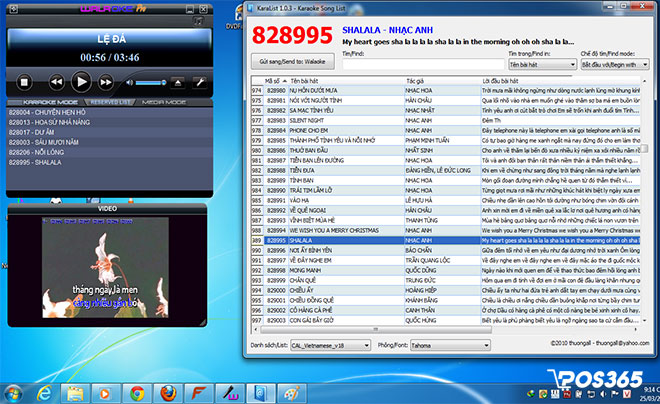This screenshot has width=660, height=404.
Task: Select song row 828997 Về Đây Nghe Em
Action: pyautogui.click(x=445, y=260)
